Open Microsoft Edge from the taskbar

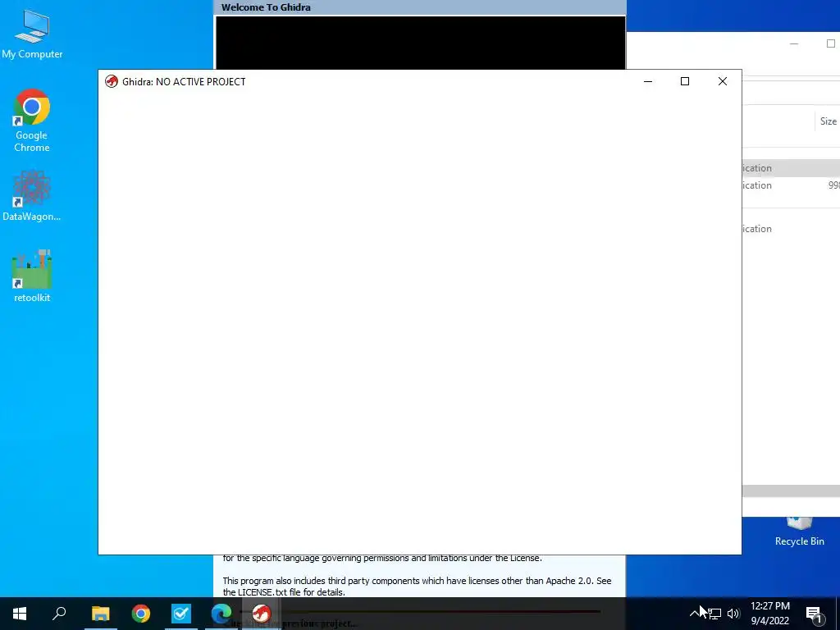click(x=221, y=614)
